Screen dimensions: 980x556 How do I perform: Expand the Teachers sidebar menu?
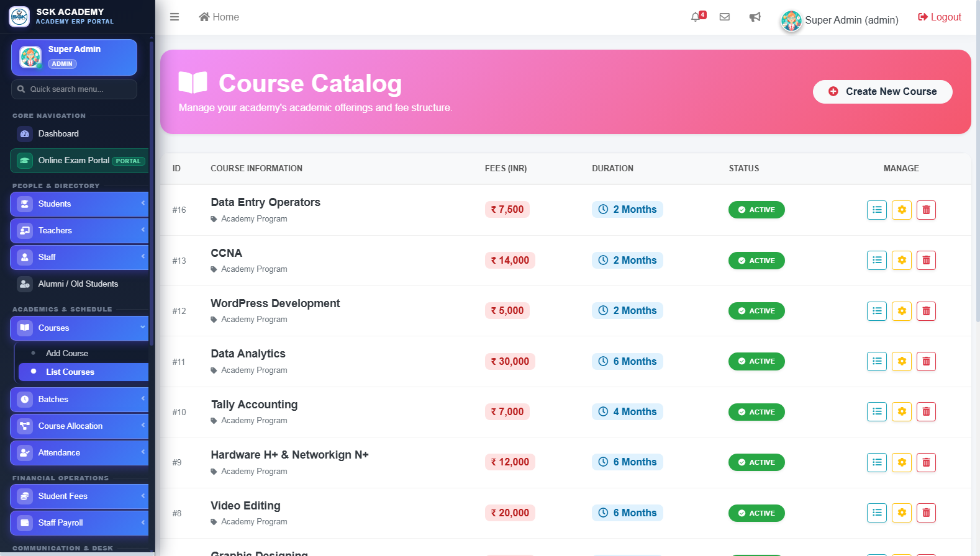coord(79,231)
